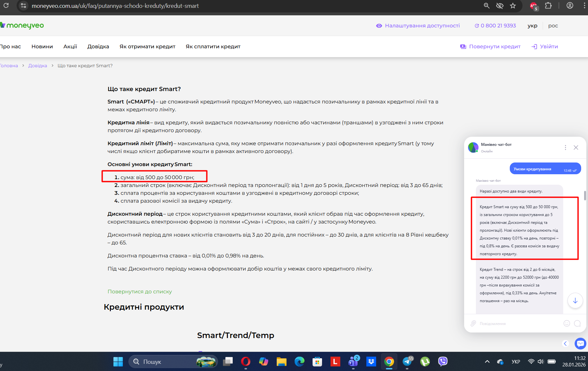Viewport: 588px width, 371px height.
Task: Open the red L app on taskbar
Action: tap(335, 362)
